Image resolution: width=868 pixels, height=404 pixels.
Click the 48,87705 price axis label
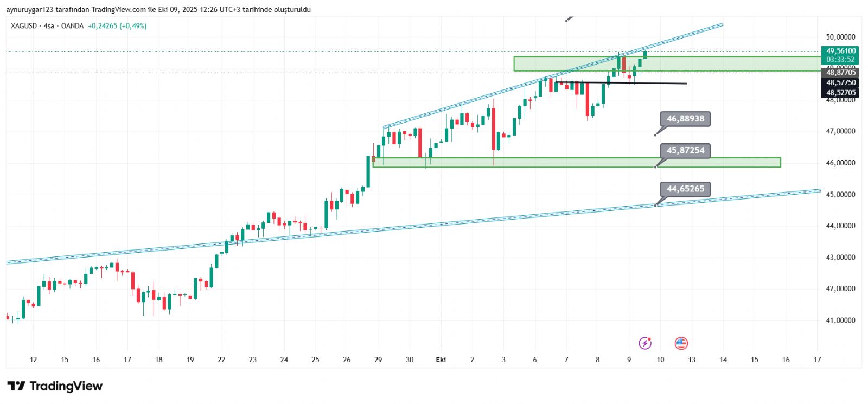pos(840,73)
